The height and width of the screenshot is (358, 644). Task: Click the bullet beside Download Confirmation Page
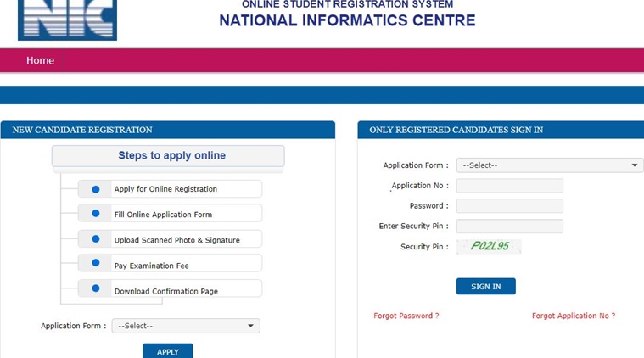pyautogui.click(x=96, y=291)
